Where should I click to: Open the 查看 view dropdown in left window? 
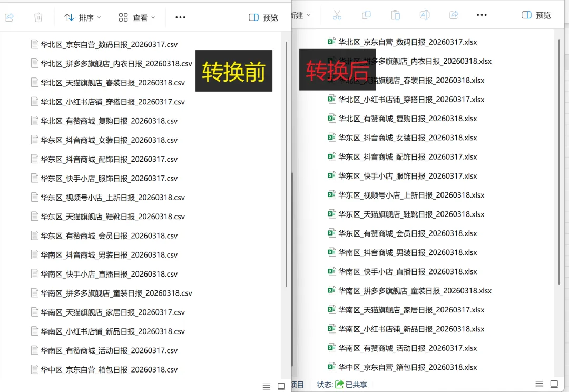tap(137, 17)
